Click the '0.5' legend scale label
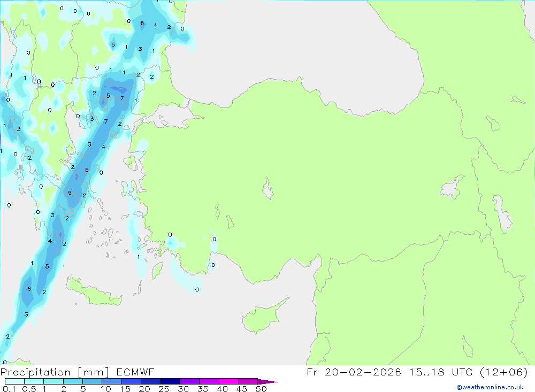Viewport: 535px width, 392px height. pyautogui.click(x=29, y=389)
